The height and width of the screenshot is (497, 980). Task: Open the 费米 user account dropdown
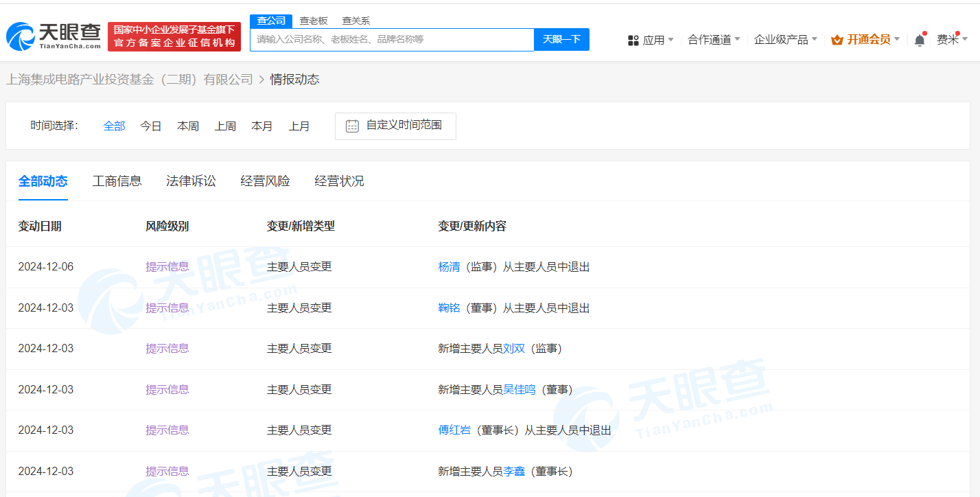pyautogui.click(x=953, y=40)
